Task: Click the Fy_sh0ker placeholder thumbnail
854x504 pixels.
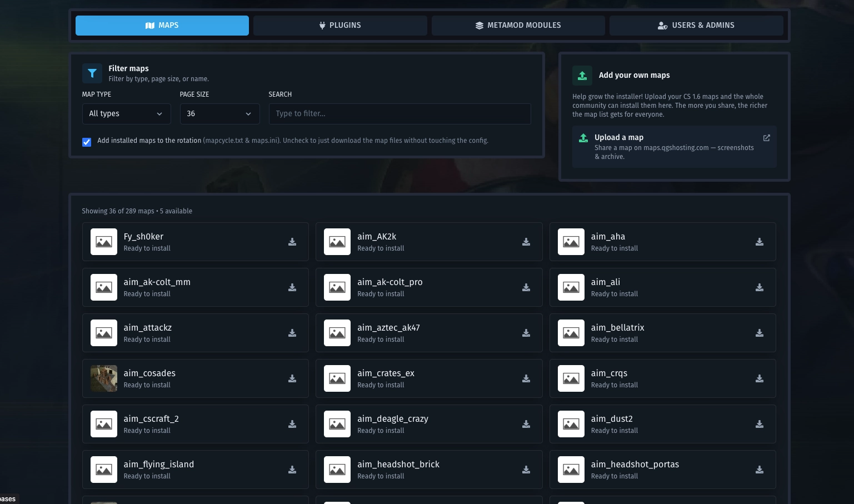Action: [x=104, y=242]
